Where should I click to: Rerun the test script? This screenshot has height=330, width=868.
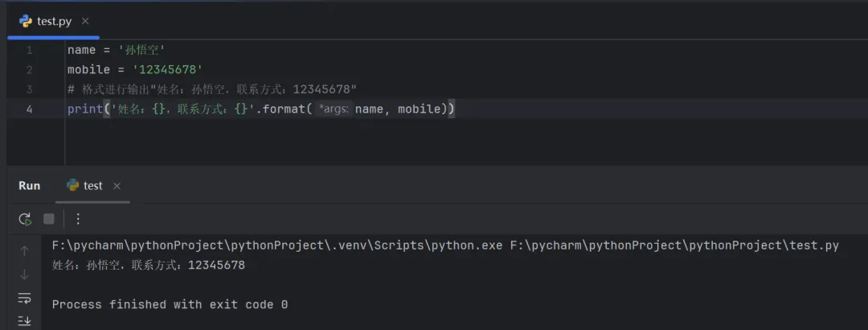25,218
